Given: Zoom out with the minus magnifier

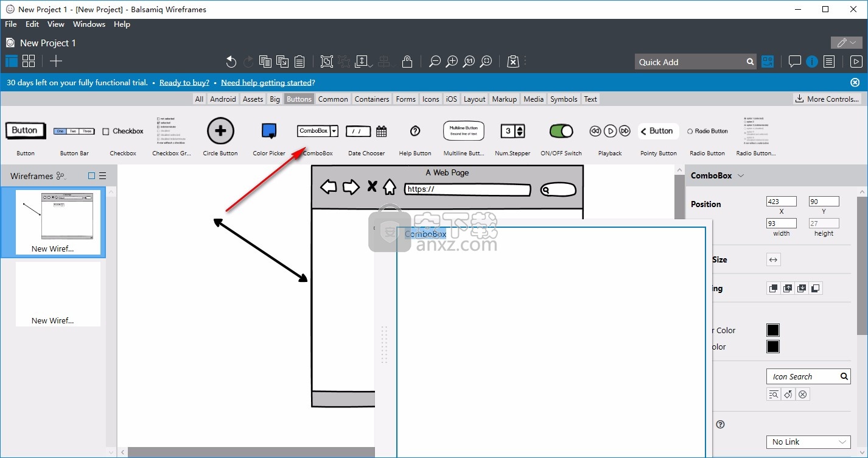Looking at the screenshot, I should tap(435, 62).
